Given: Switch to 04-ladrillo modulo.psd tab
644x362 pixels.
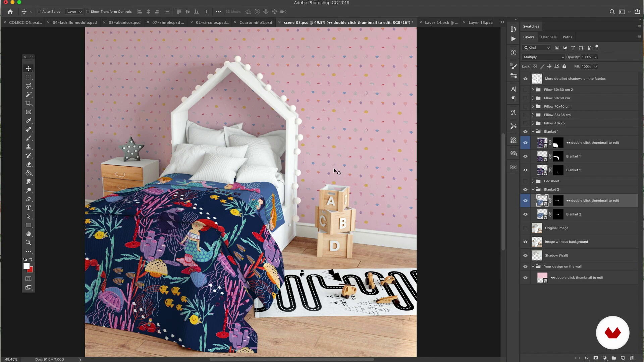Looking at the screenshot, I should (74, 23).
